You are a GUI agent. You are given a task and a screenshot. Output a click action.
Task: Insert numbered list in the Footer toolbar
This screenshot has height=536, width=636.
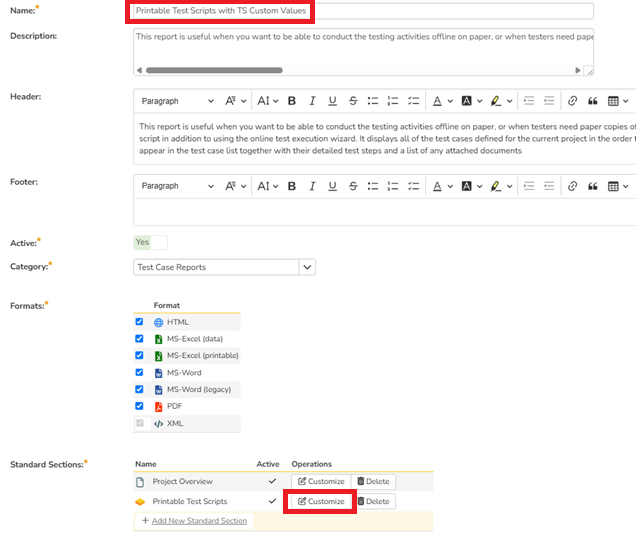click(392, 186)
